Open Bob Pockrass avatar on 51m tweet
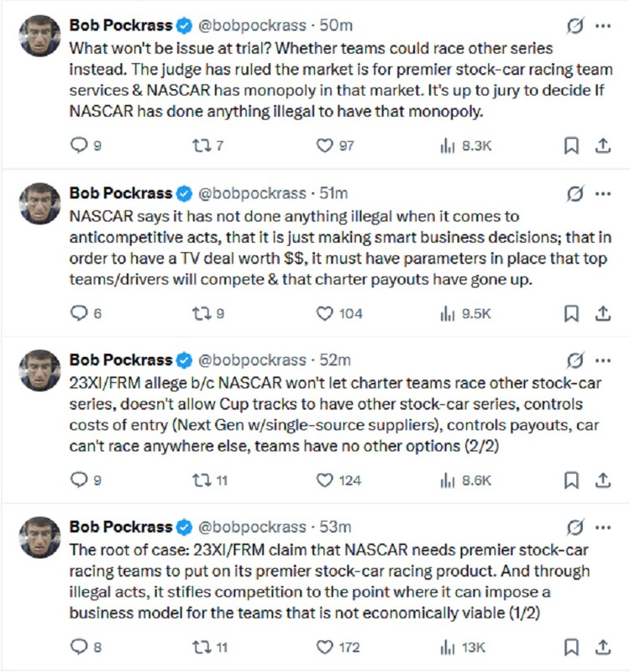The width and height of the screenshot is (630, 672). point(39,203)
